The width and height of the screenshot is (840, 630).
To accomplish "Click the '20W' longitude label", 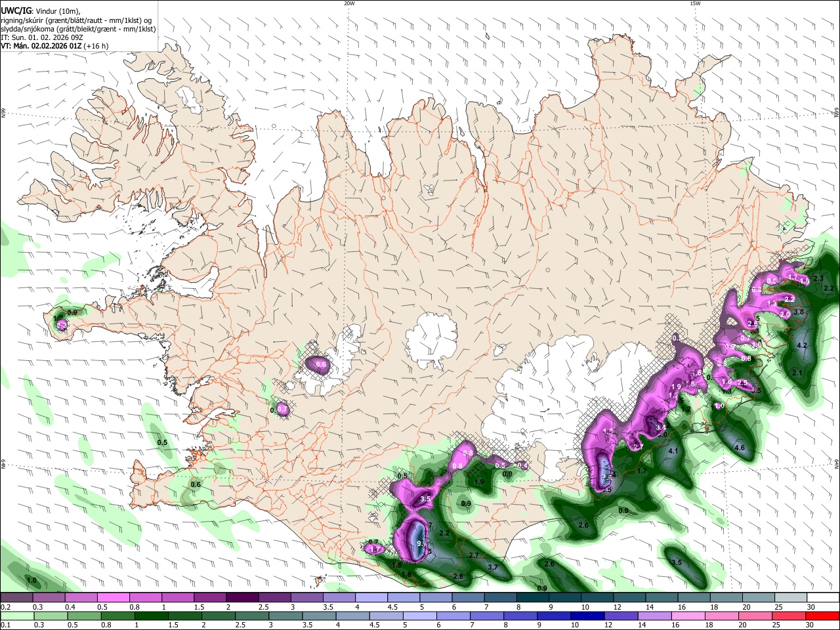I will (349, 3).
